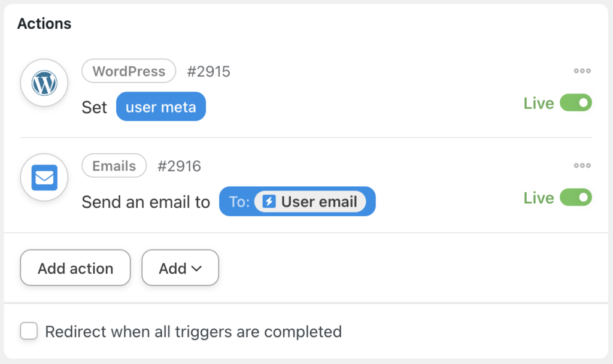Viewport: 613px width, 364px height.
Task: Open the To: User email field
Action: click(297, 201)
